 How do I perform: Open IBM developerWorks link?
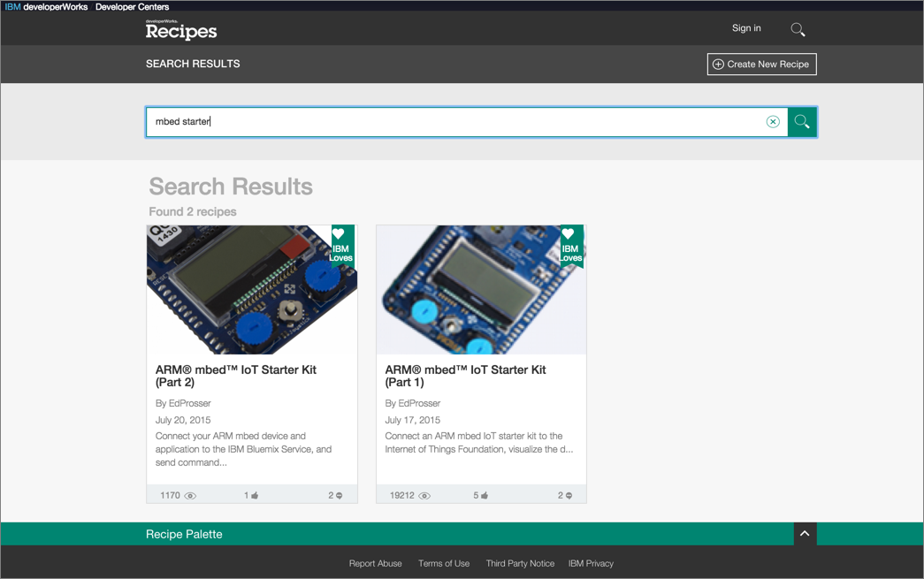click(47, 7)
